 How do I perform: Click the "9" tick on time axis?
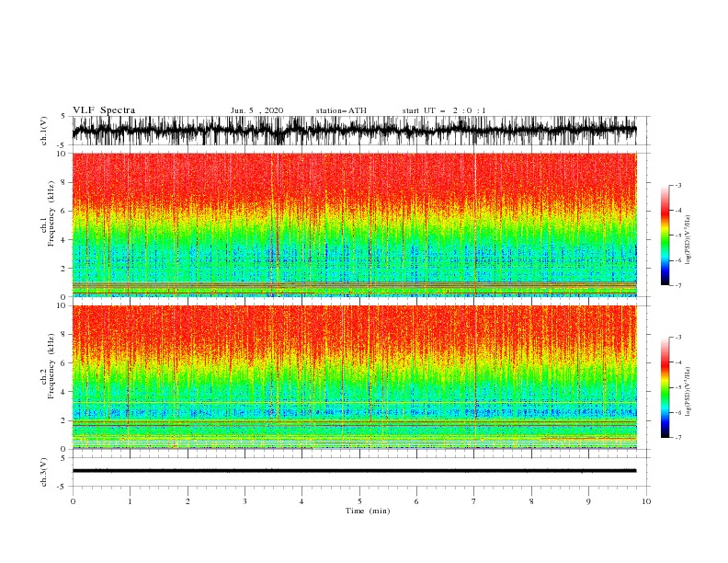pyautogui.click(x=588, y=501)
